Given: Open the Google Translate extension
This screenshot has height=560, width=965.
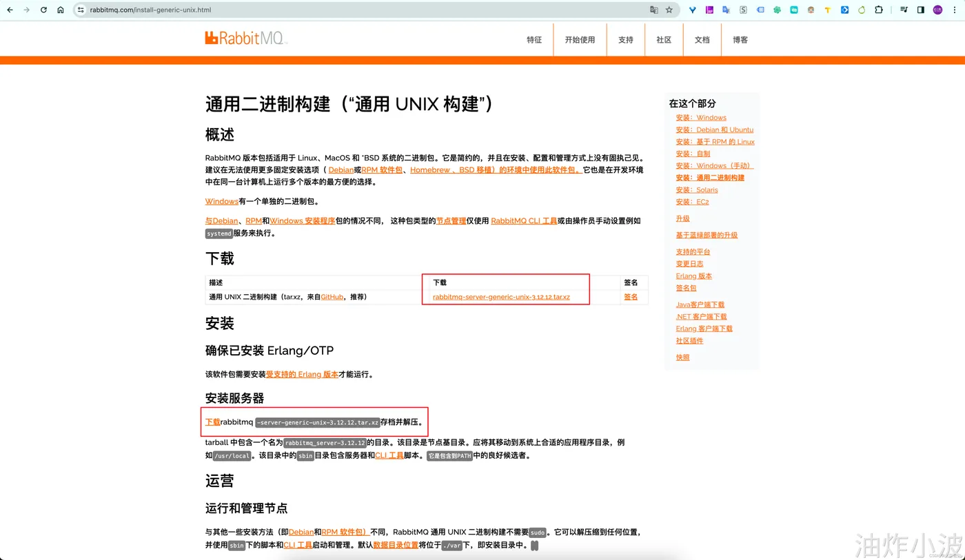Looking at the screenshot, I should coord(726,10).
